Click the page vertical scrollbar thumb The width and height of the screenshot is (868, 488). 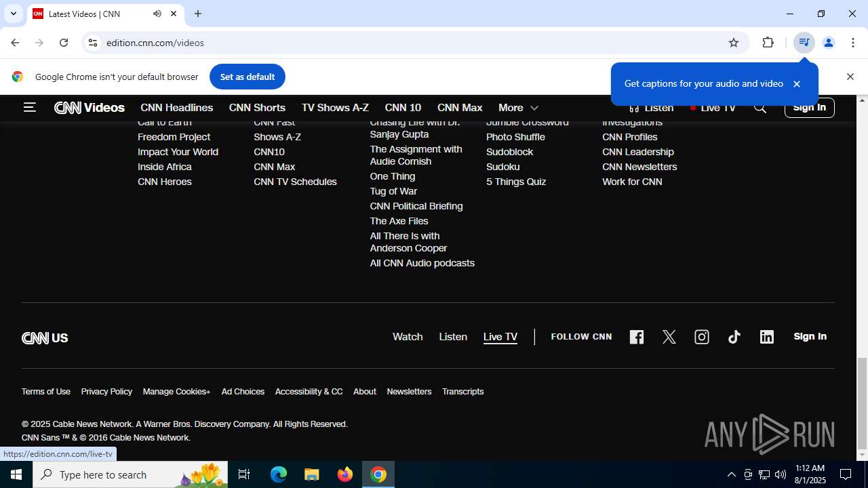click(862, 403)
